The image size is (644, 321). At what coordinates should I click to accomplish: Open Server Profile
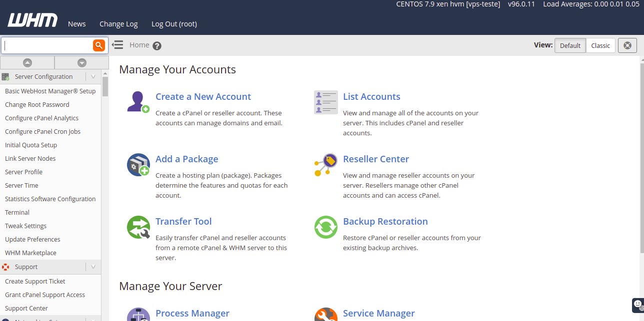23,172
